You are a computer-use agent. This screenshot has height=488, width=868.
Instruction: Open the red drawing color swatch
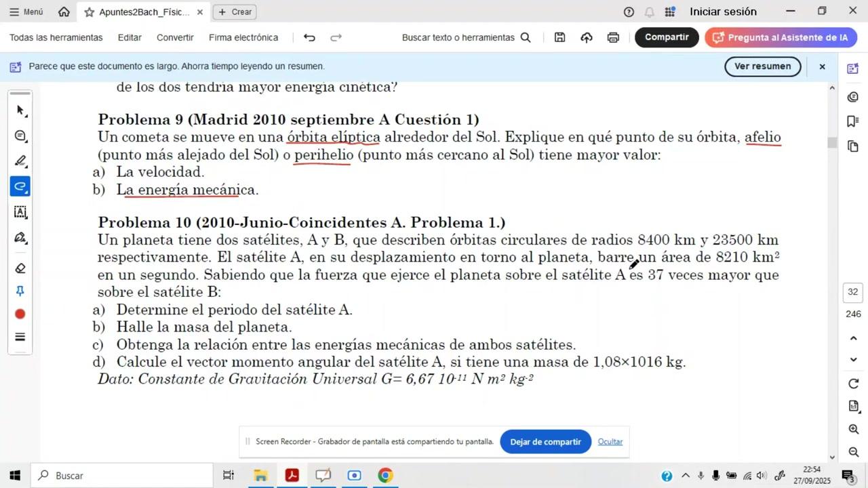pyautogui.click(x=20, y=314)
